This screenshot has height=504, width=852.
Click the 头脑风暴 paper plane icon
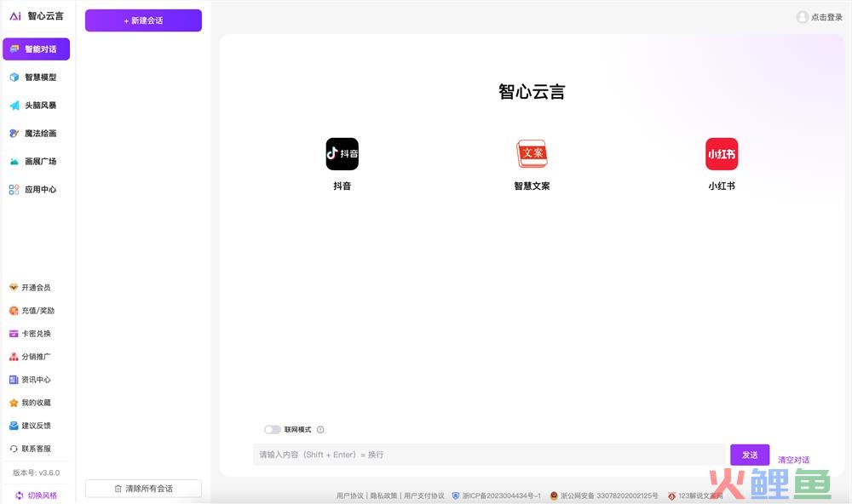[14, 106]
